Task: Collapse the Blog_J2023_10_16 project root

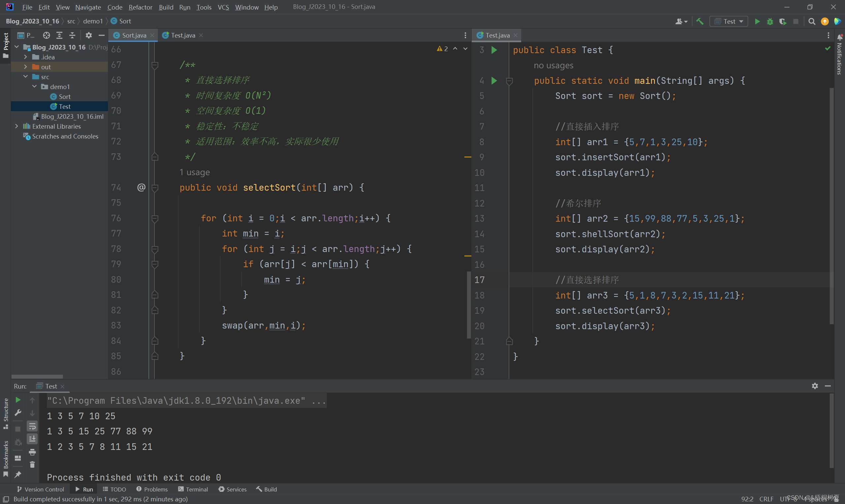Action: [17, 47]
